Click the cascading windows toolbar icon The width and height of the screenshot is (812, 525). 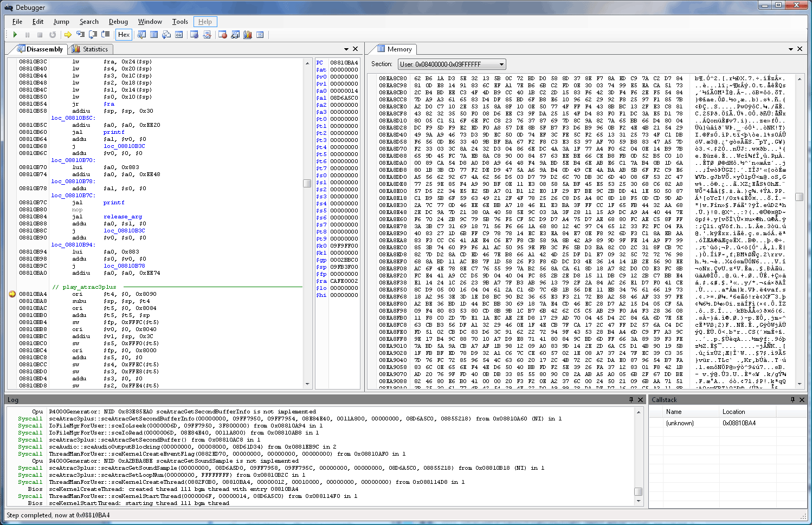[166, 35]
